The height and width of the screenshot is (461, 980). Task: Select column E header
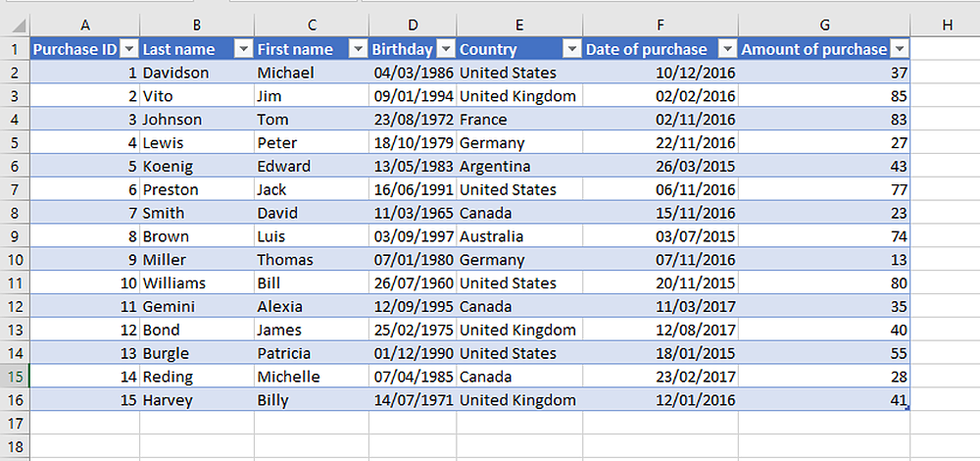518,25
